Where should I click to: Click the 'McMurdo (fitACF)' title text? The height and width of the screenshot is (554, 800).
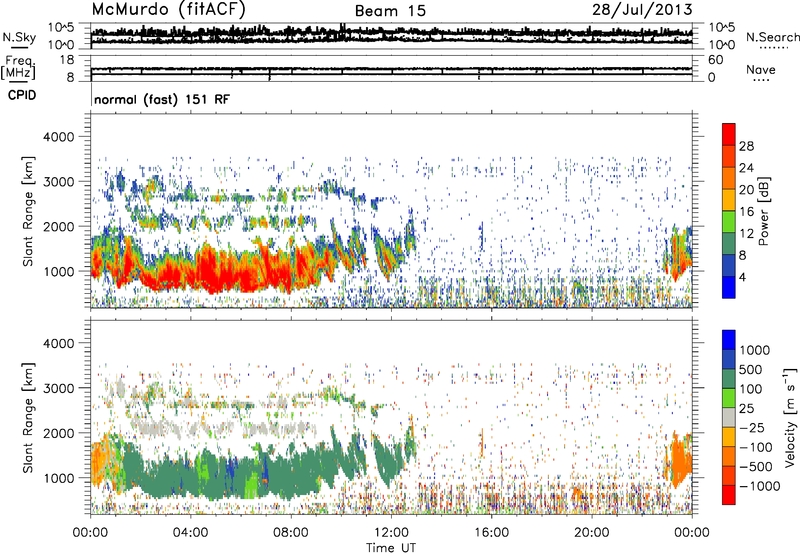pos(168,10)
